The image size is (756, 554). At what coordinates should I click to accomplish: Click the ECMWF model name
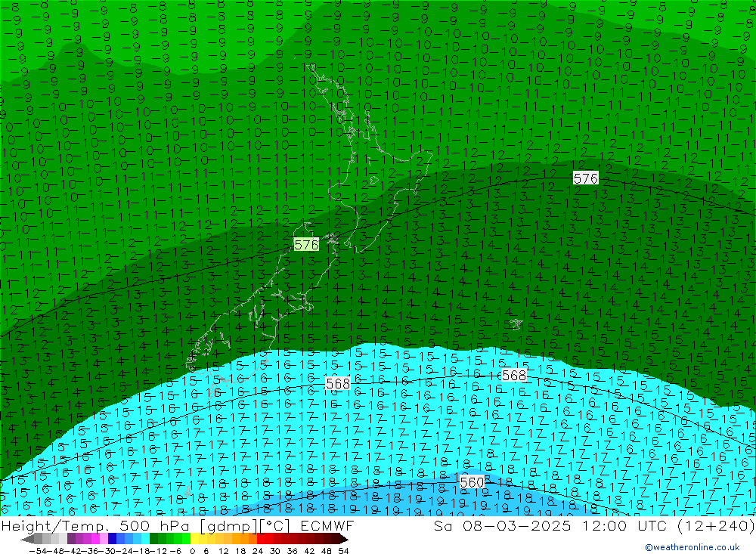(327, 525)
